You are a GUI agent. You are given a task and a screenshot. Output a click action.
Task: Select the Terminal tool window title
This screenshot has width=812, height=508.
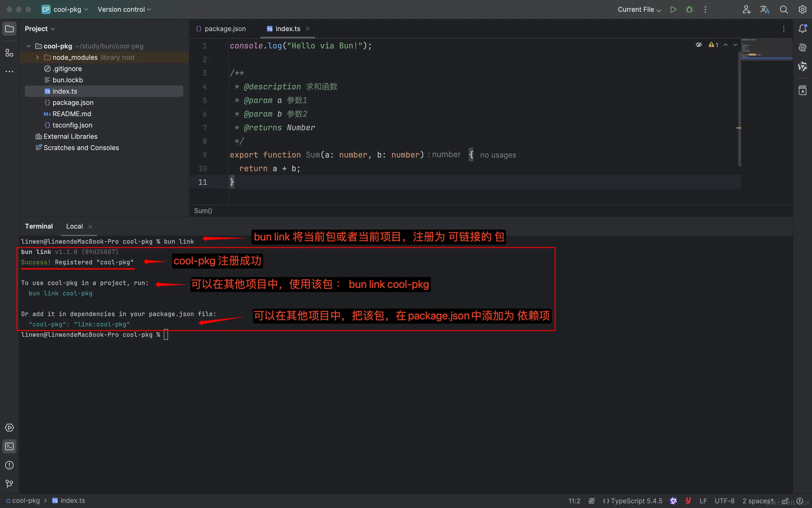pyautogui.click(x=39, y=226)
